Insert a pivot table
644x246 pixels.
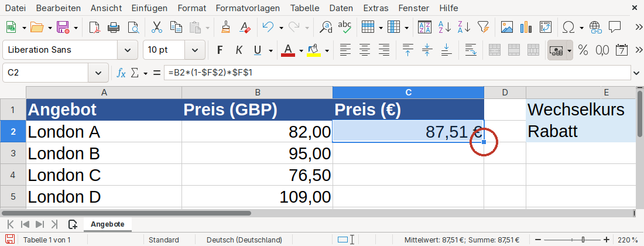click(x=546, y=28)
